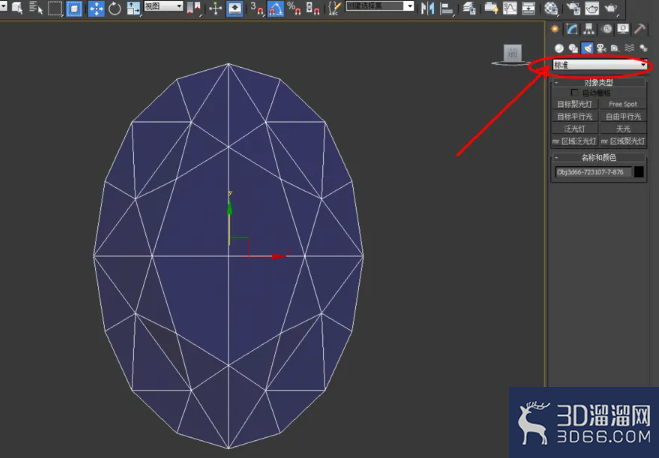Switch to the Motion panel tab
659x458 pixels.
pyautogui.click(x=606, y=29)
